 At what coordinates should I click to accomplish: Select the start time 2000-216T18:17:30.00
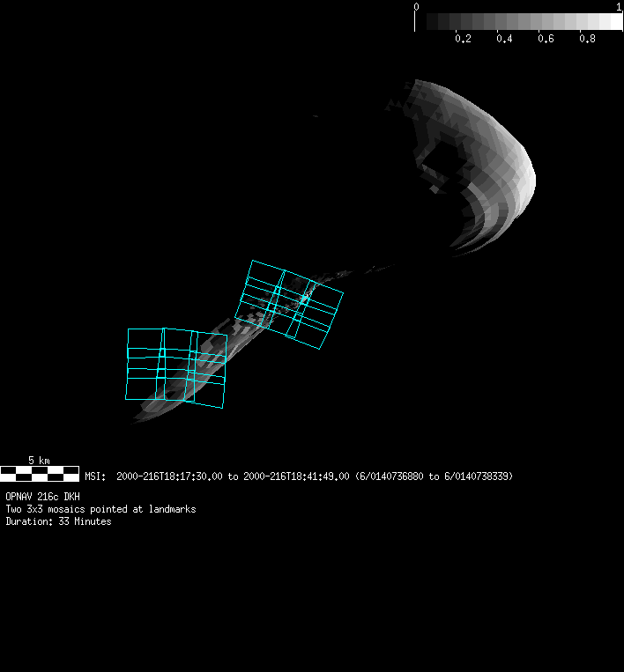coord(169,476)
